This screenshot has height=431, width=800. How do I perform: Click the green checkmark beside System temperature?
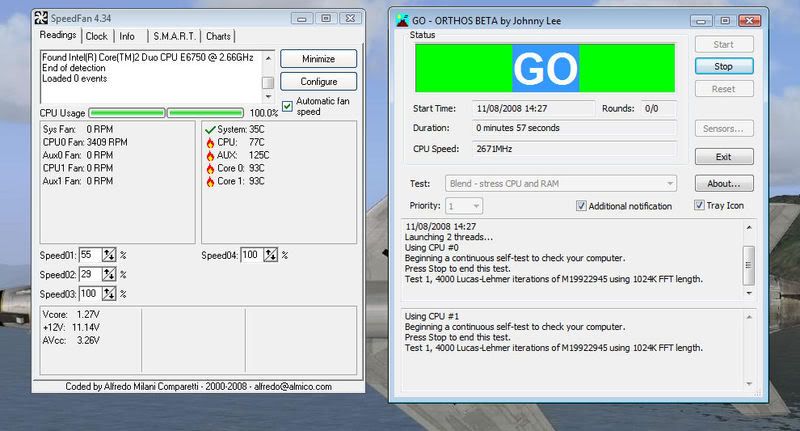point(210,130)
